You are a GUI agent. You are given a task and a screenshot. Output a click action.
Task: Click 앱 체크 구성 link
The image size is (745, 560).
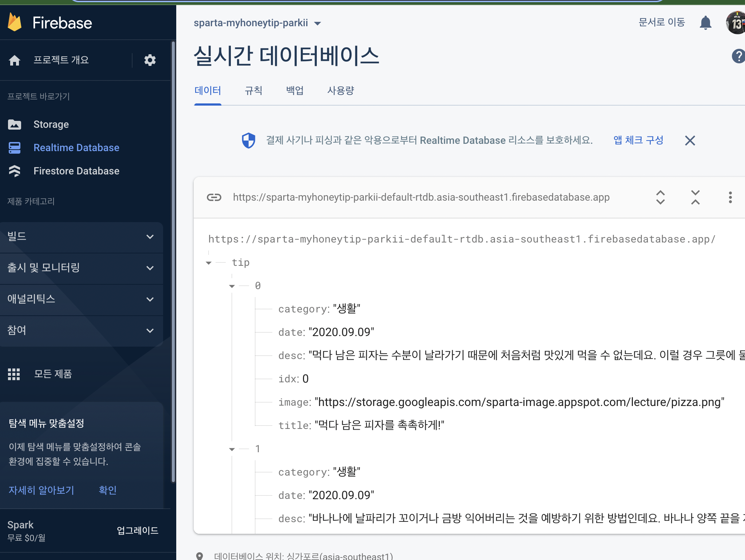pyautogui.click(x=638, y=140)
